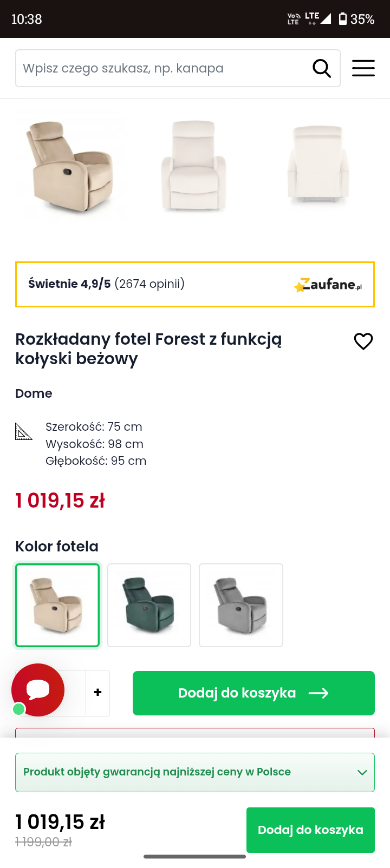Image resolution: width=390 pixels, height=868 pixels.
Task: Open the Zaufane.pl reviews logo
Action: click(x=328, y=285)
